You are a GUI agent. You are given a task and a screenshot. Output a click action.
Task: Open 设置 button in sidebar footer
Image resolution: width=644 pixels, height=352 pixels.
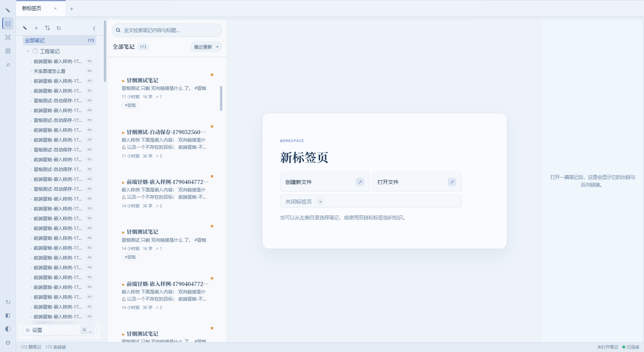[x=60, y=330]
